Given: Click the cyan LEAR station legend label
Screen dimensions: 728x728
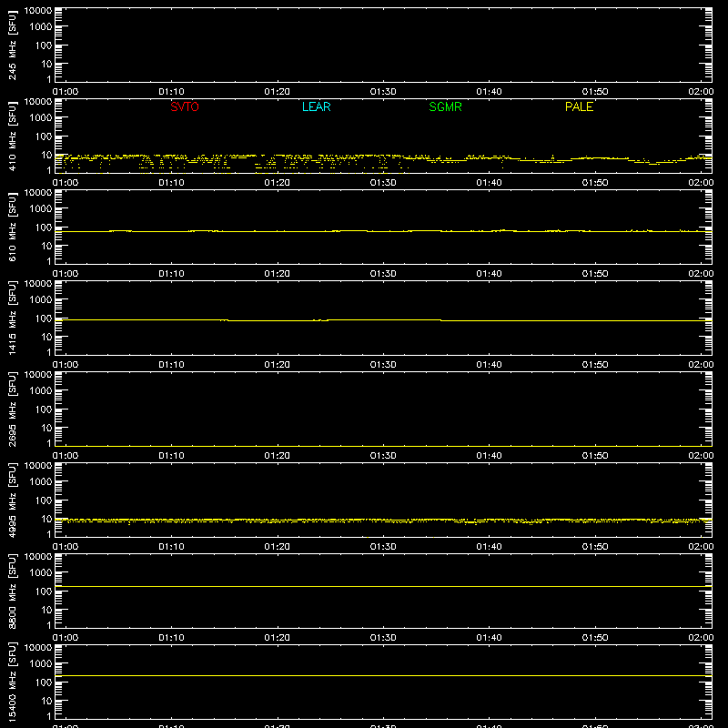Looking at the screenshot, I should click(x=316, y=106).
